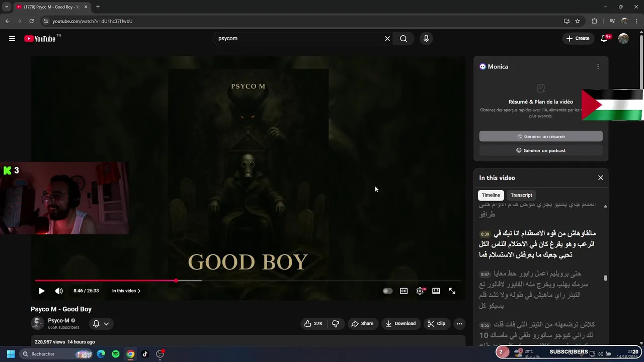
Task: Open Microsoft Edge from the taskbar
Action: click(101, 354)
